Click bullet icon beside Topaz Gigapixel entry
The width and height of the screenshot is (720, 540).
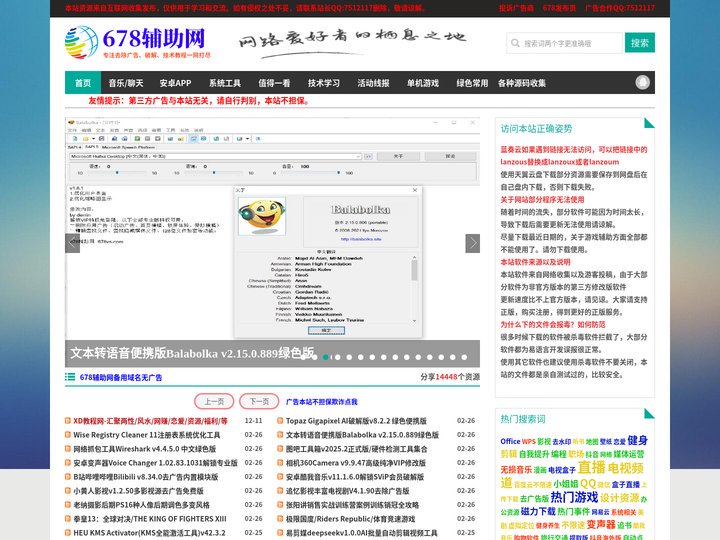(x=280, y=421)
